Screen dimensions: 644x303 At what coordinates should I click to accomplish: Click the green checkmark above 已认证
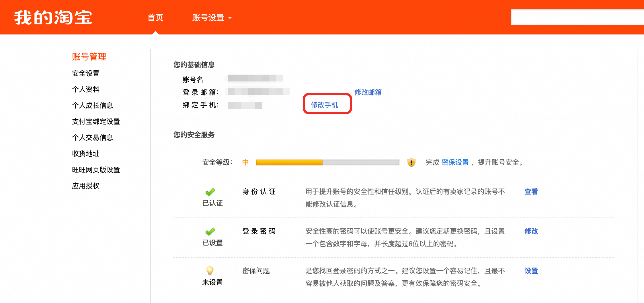click(210, 192)
